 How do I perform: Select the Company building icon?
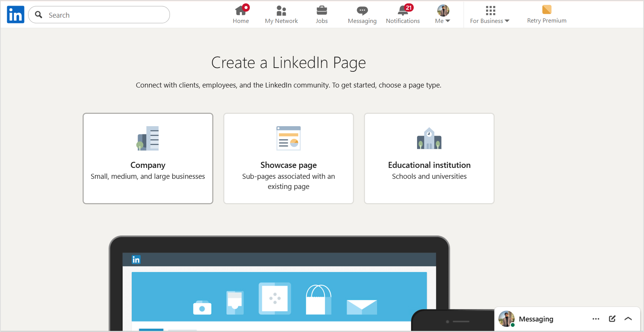pyautogui.click(x=148, y=138)
